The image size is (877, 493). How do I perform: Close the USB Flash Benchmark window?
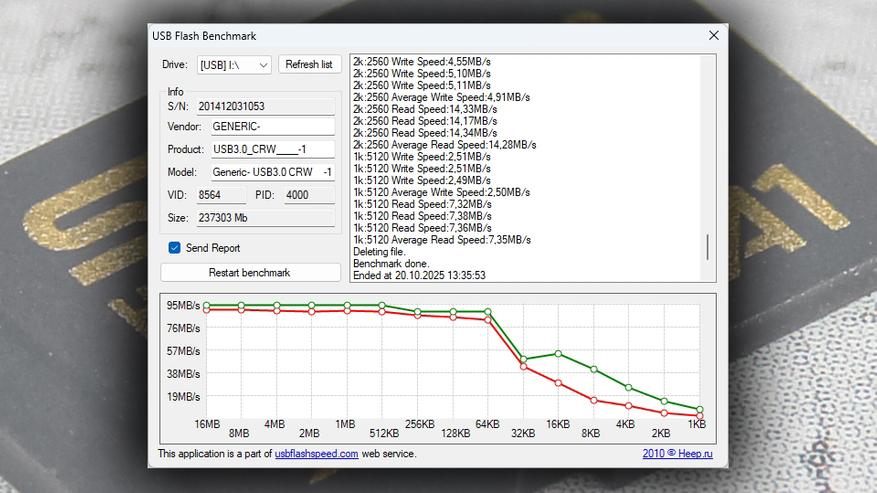tap(713, 35)
